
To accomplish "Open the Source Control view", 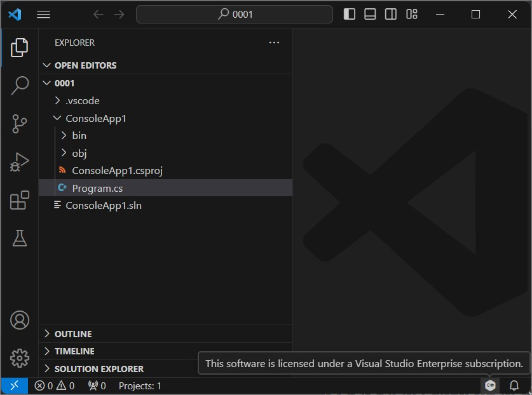I will 19,124.
